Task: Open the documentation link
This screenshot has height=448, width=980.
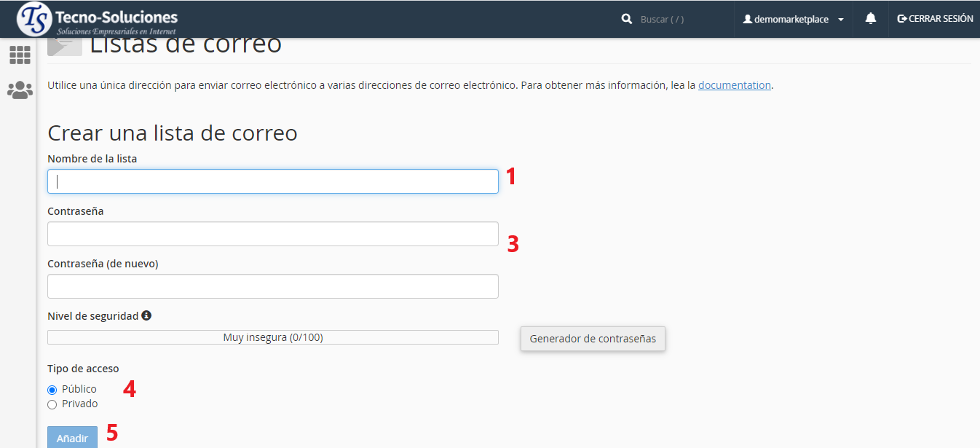Action: (x=734, y=85)
